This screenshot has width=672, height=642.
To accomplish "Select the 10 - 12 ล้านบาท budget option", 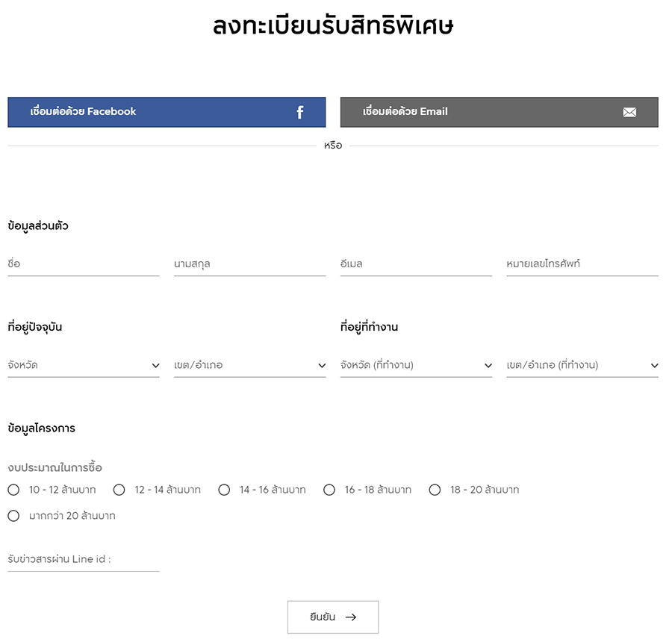I will (13, 490).
